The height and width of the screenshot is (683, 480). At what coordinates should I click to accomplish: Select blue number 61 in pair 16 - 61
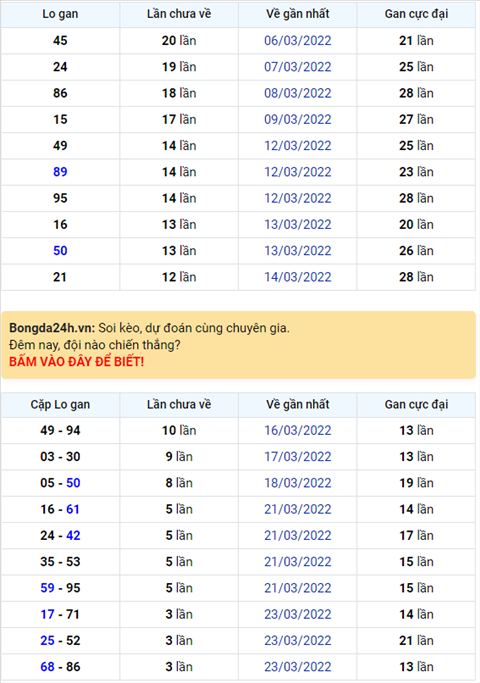point(73,509)
